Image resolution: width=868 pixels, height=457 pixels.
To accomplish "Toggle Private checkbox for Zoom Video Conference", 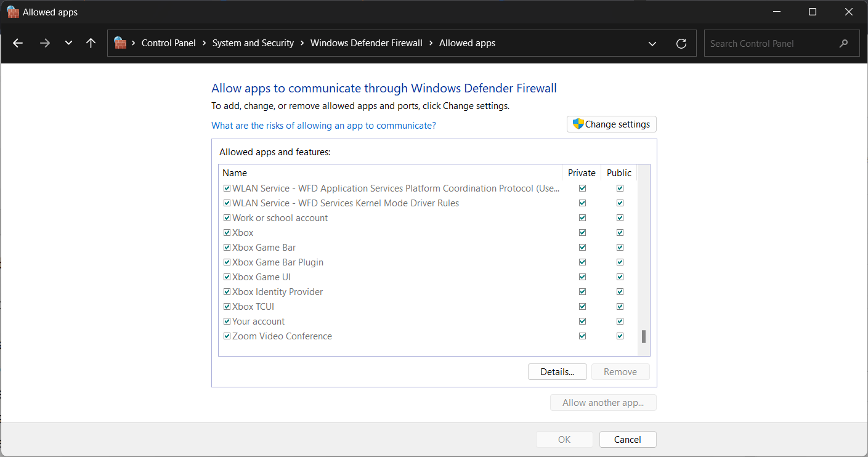I will coord(582,336).
